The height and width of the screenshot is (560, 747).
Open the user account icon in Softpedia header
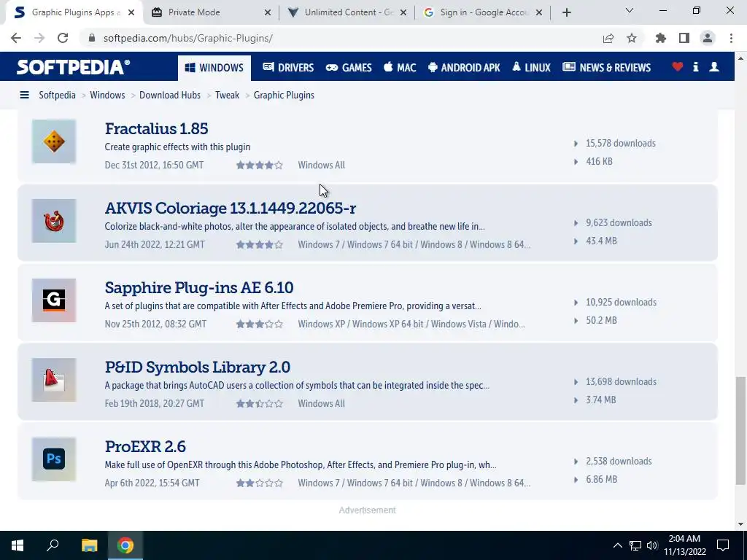(x=713, y=67)
